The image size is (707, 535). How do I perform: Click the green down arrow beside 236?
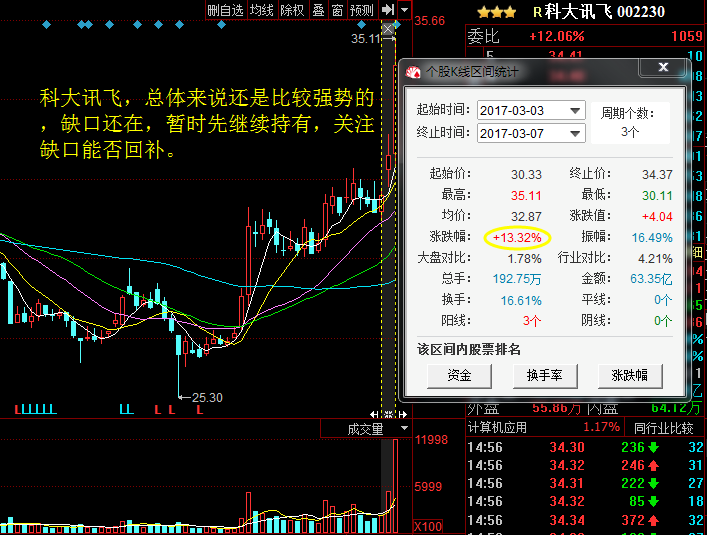coord(654,448)
